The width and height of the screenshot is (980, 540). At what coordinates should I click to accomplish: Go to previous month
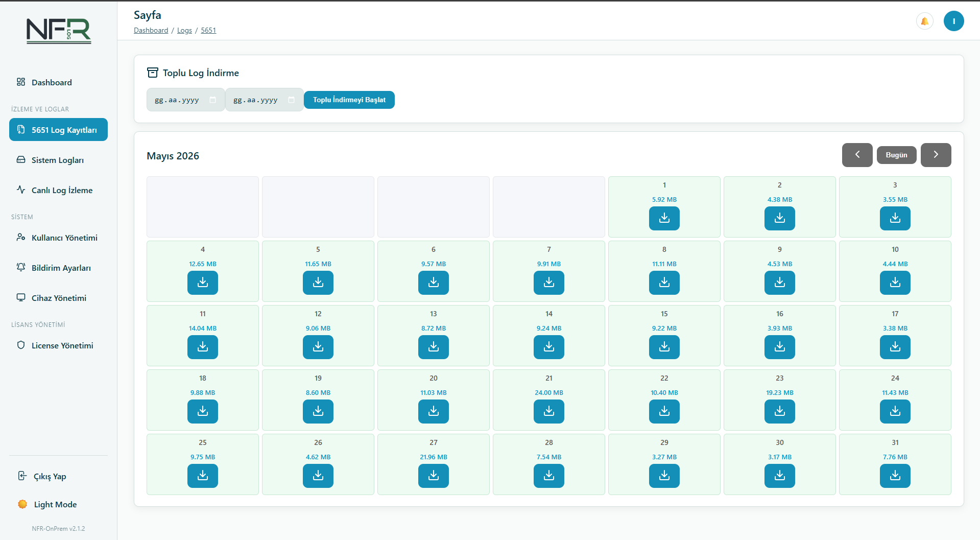tap(857, 155)
